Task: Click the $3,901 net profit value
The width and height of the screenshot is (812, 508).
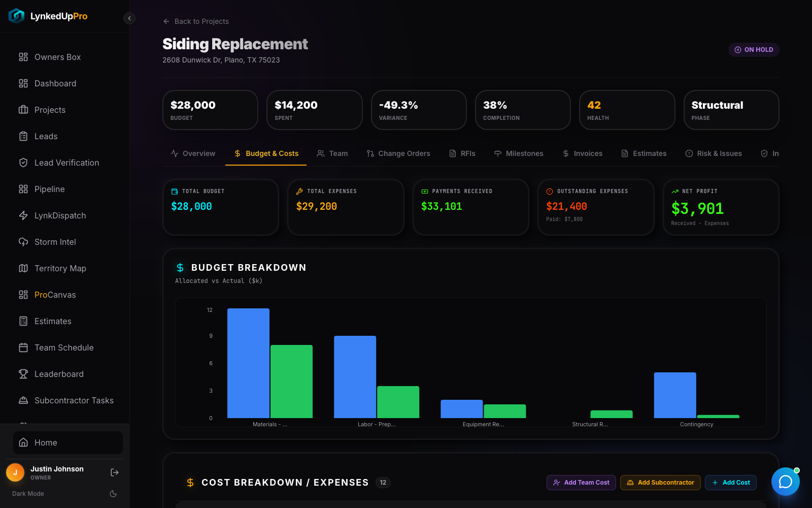Action: (x=697, y=208)
